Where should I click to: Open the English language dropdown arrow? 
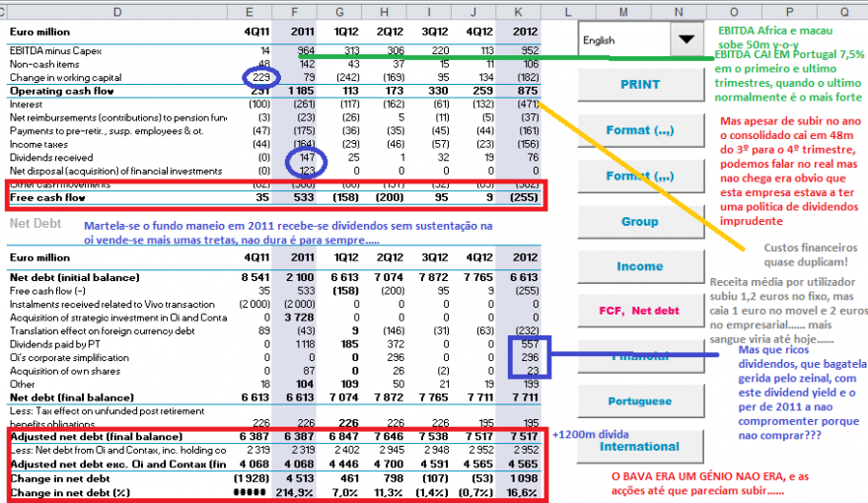[687, 39]
